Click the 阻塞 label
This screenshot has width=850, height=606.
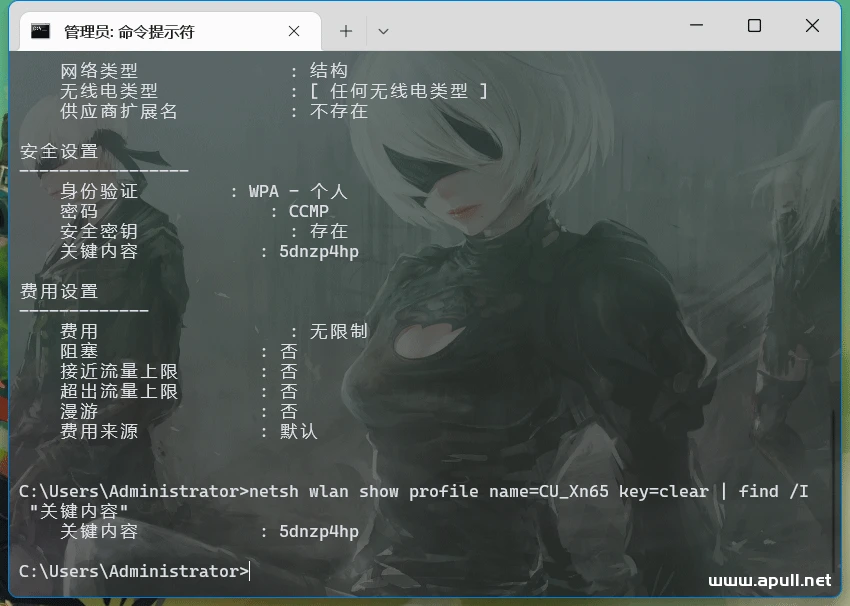point(79,351)
